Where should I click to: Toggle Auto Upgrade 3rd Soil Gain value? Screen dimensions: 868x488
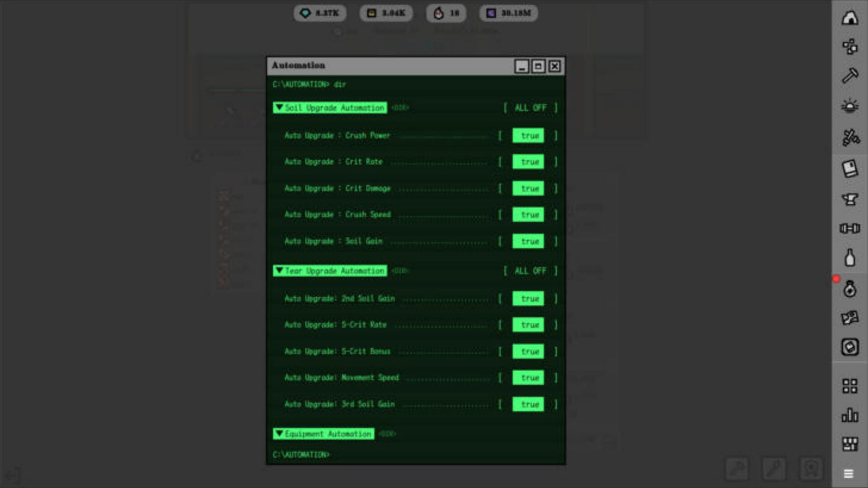(528, 404)
